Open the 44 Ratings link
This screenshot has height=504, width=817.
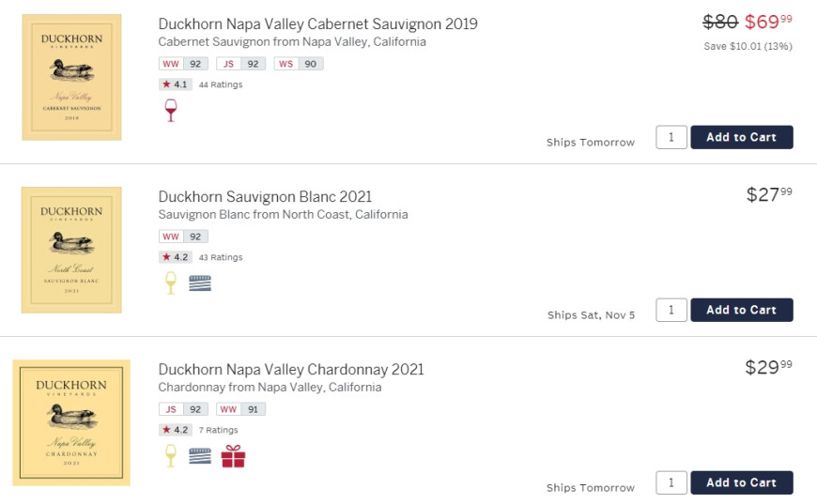(221, 84)
